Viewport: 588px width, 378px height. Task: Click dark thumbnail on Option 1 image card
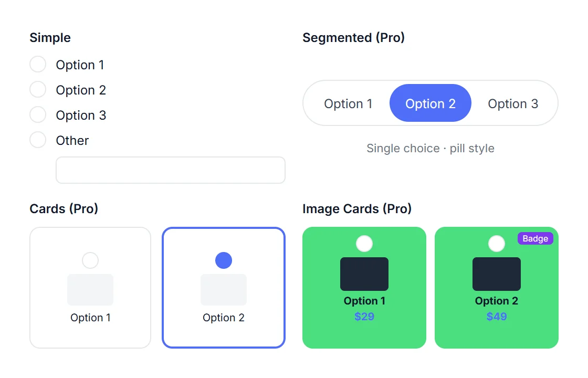tap(364, 274)
